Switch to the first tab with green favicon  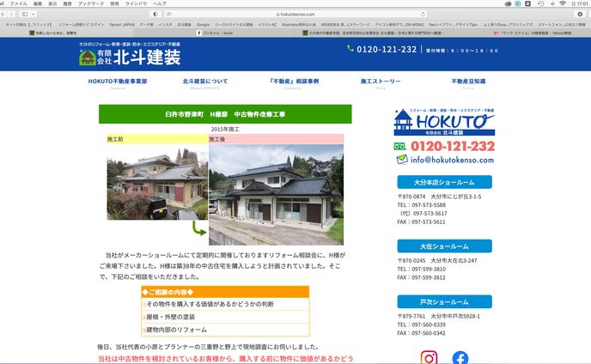[x=67, y=33]
